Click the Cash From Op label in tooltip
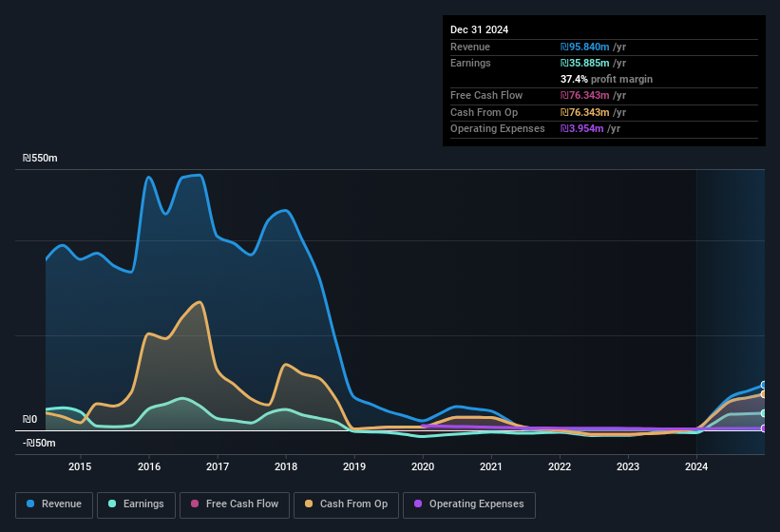The image size is (780, 532). click(x=484, y=112)
